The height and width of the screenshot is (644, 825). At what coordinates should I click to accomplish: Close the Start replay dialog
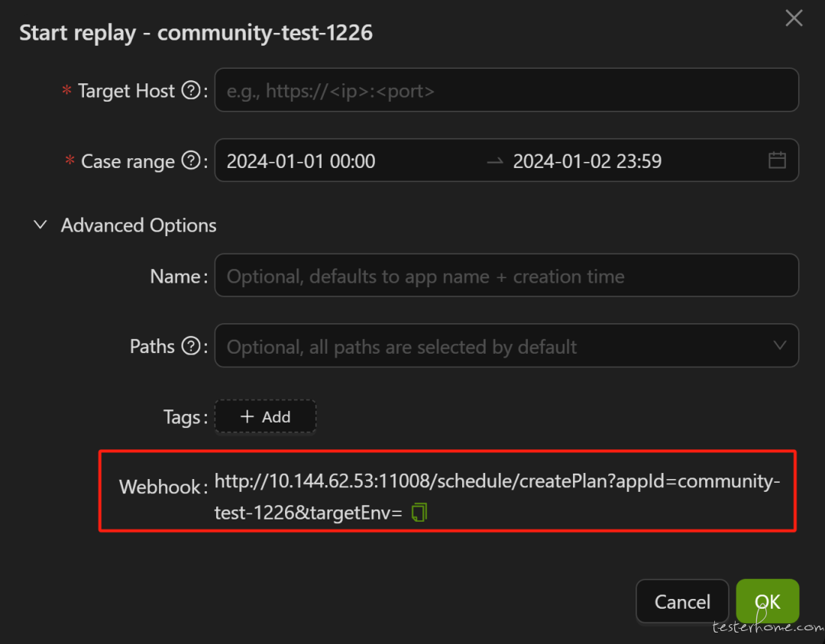[794, 18]
